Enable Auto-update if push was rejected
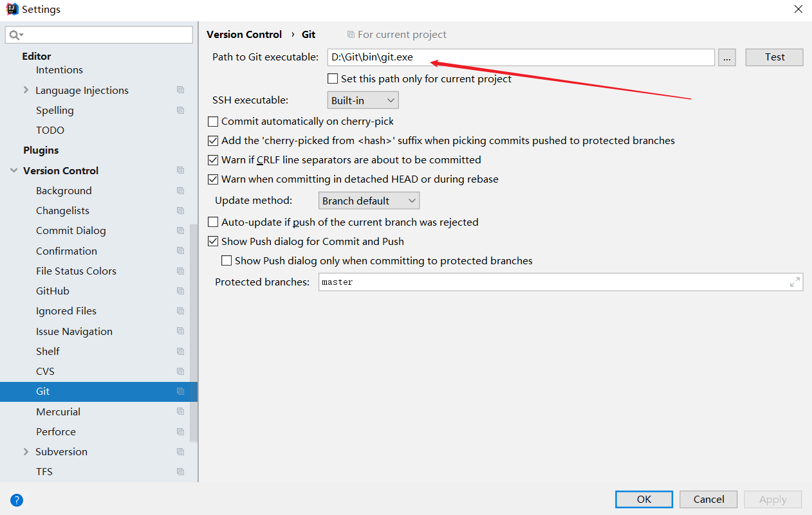The height and width of the screenshot is (515, 812). [213, 222]
